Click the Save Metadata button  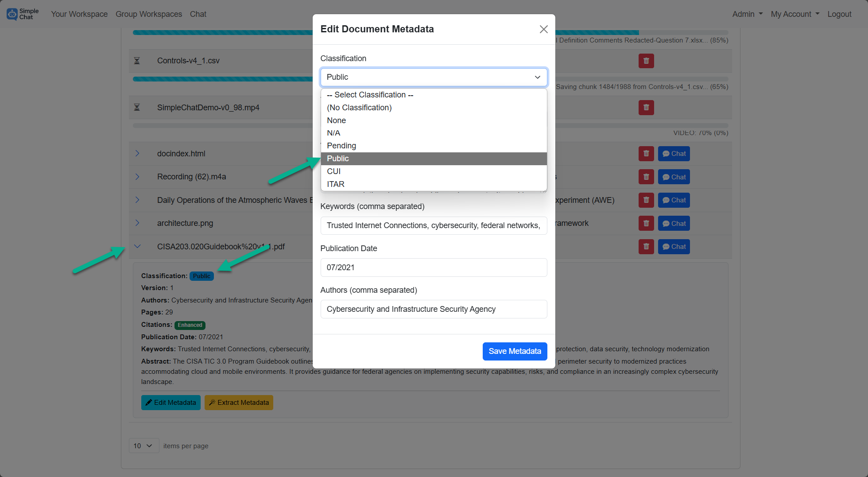coord(515,351)
